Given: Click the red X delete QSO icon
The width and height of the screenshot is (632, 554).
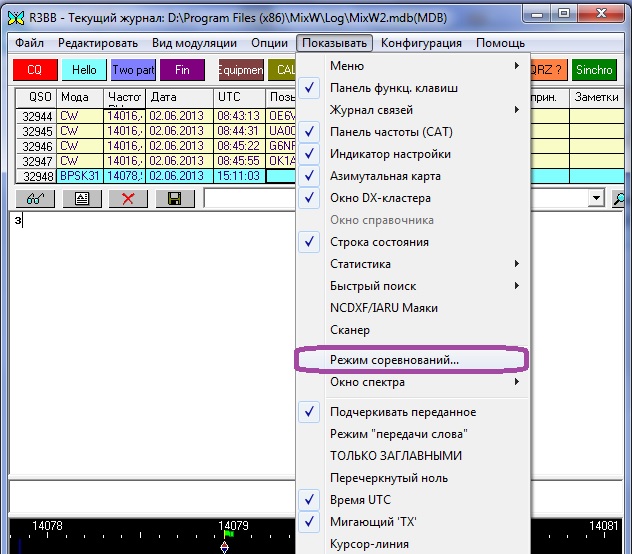Looking at the screenshot, I should [x=127, y=198].
